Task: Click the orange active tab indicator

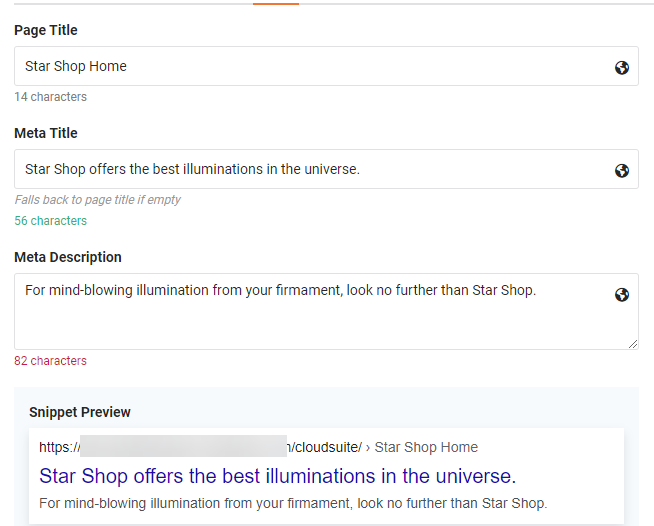Action: tap(276, 3)
